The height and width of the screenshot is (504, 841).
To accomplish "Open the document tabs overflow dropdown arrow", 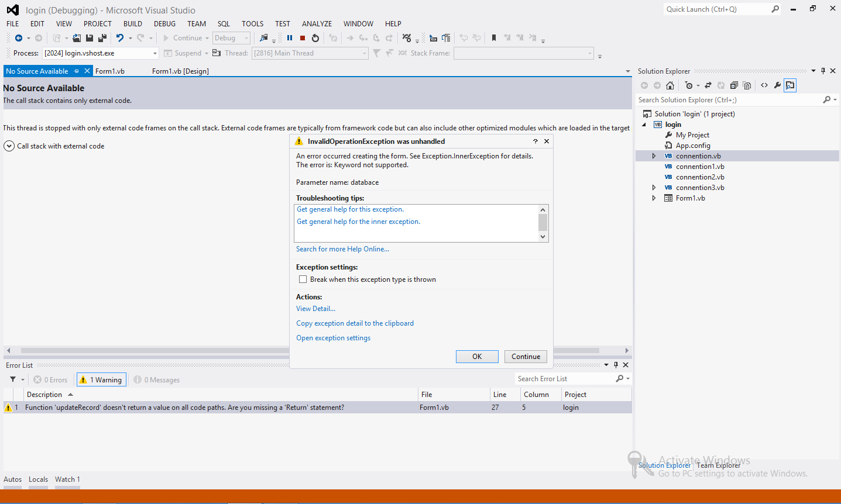I will 628,71.
